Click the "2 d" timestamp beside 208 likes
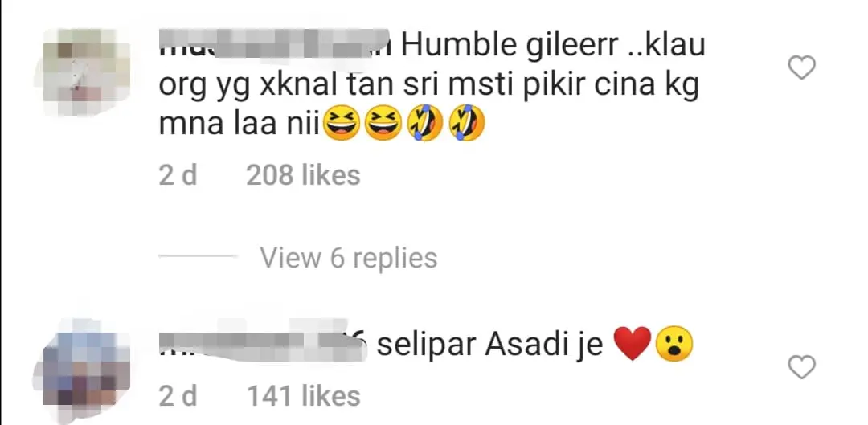Viewport: 868px width, 425px height. (178, 175)
